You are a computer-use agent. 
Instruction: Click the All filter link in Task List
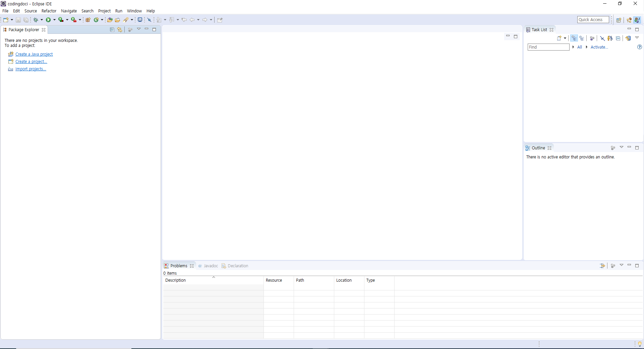(579, 47)
